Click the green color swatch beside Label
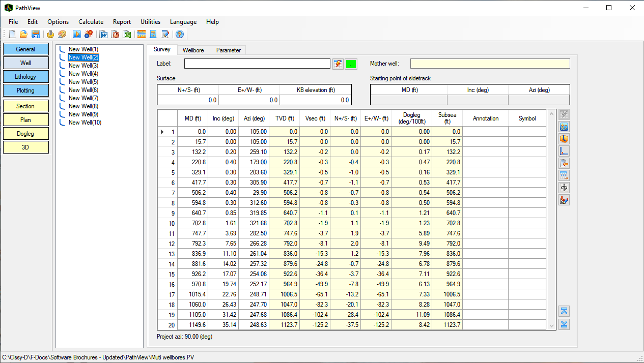This screenshot has height=363, width=644. 351,64
